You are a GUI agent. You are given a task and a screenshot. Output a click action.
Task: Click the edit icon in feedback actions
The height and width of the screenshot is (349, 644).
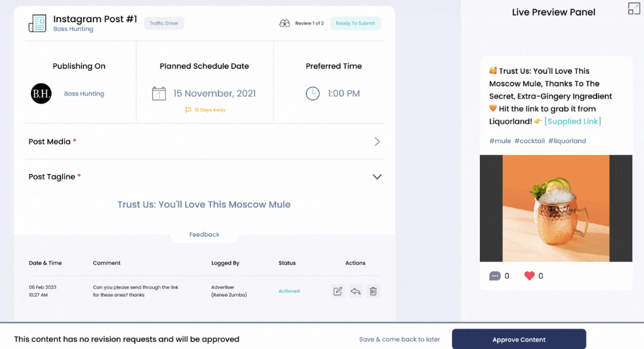(337, 291)
